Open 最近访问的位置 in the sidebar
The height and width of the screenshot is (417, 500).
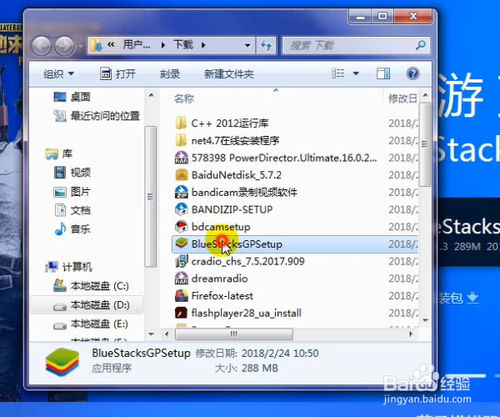[x=105, y=116]
